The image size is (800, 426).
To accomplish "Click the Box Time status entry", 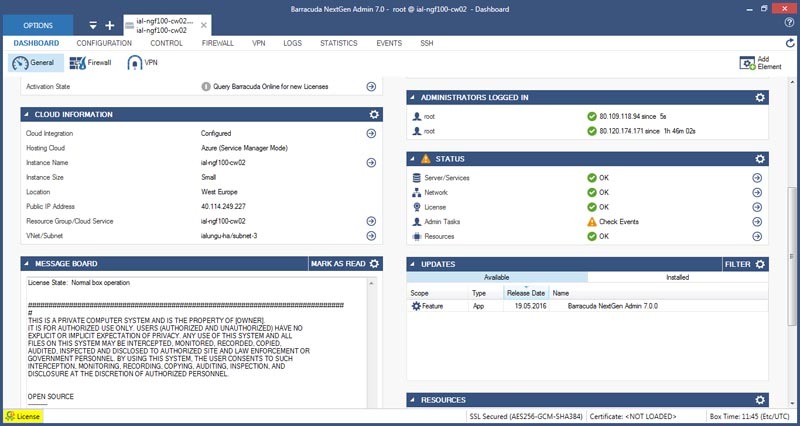I will pos(751,416).
